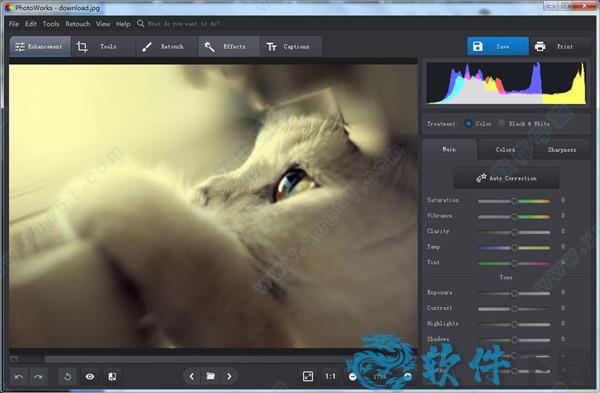
Task: Click the Tint slider handle
Action: [x=515, y=263]
